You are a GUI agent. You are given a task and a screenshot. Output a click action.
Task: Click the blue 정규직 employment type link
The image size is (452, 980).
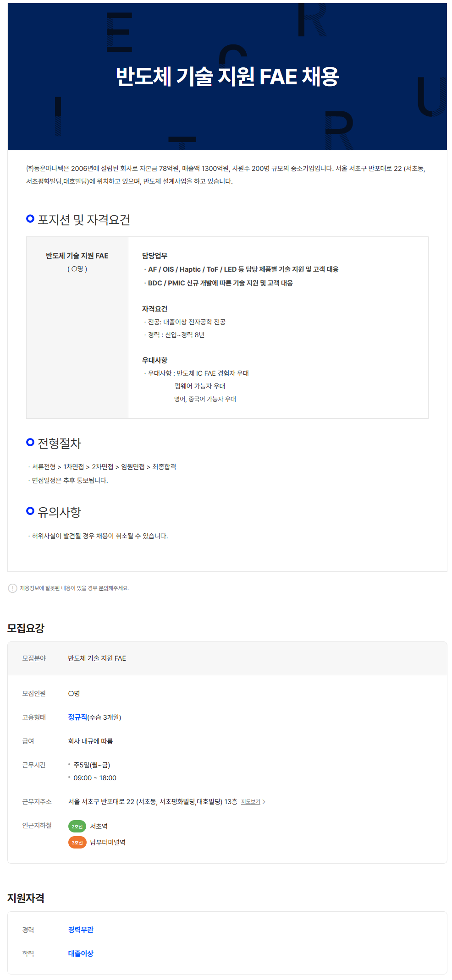pyautogui.click(x=77, y=717)
